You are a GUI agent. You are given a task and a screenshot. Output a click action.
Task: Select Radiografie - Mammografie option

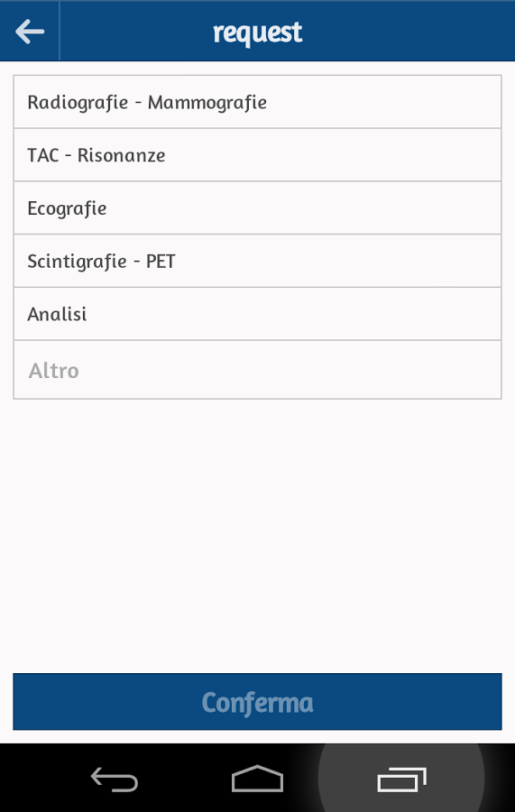pyautogui.click(x=257, y=102)
